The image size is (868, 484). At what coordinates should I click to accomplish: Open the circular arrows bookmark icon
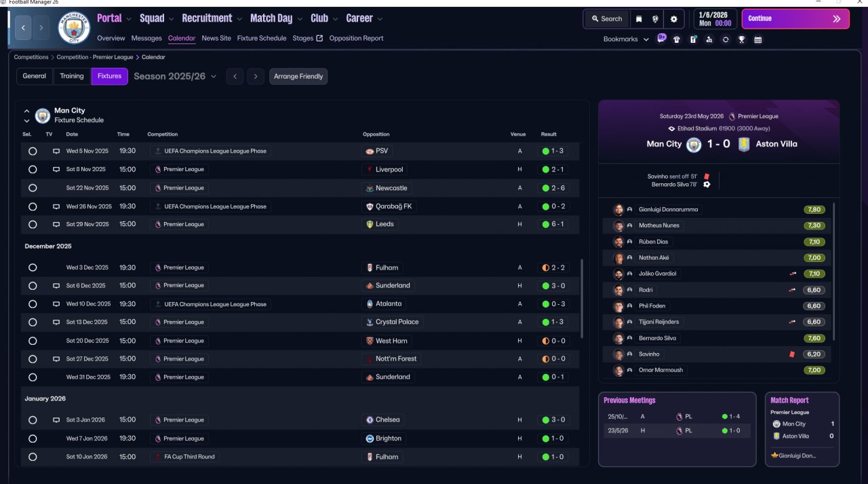726,39
